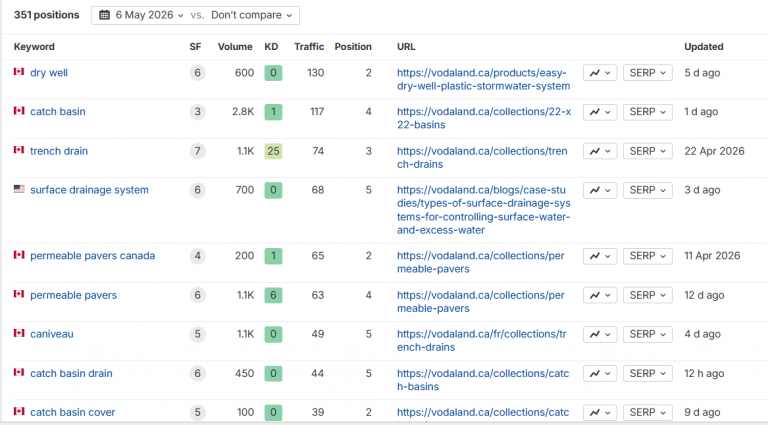Click the SF badge 4 for permeable pavers canada
This screenshot has width=768, height=425.
point(197,256)
